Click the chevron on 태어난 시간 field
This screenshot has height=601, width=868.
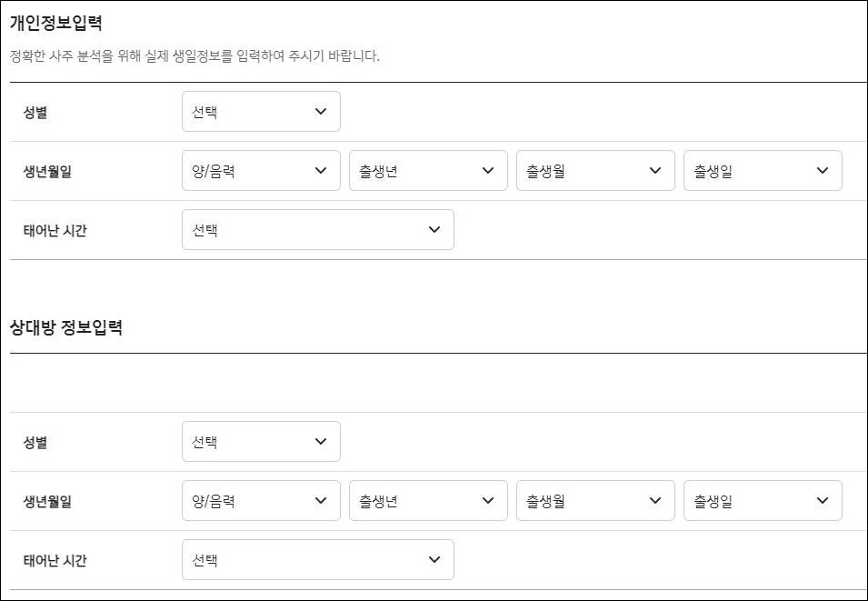(434, 229)
